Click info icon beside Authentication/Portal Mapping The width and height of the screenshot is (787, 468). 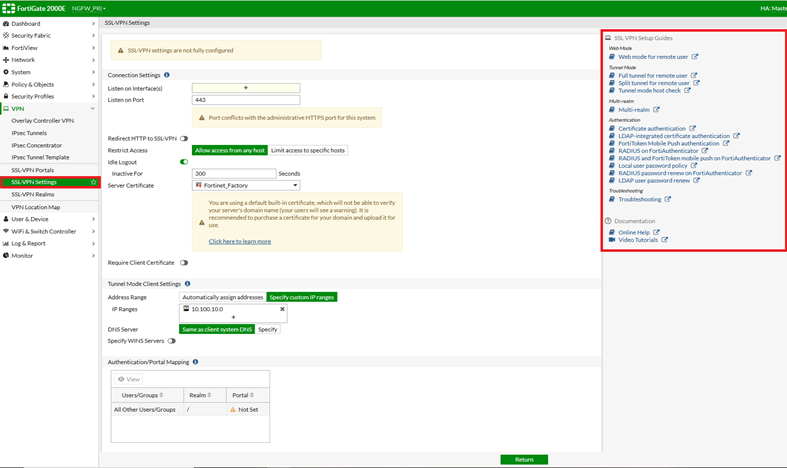195,362
